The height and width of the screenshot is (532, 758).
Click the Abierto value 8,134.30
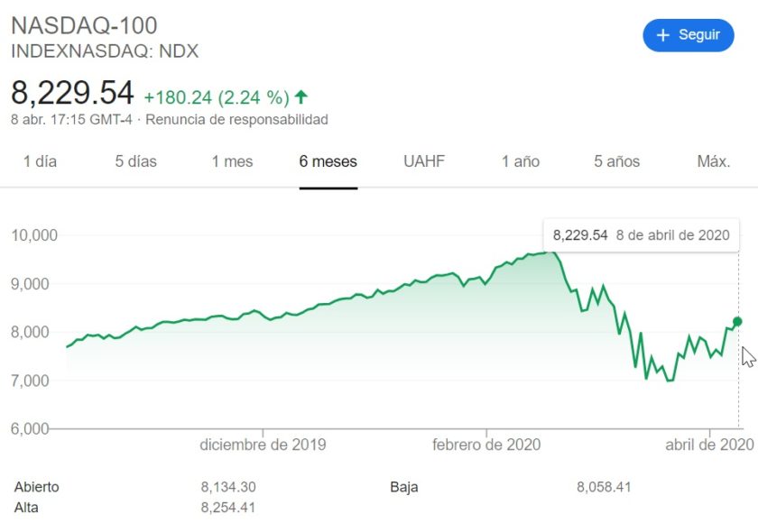click(x=228, y=487)
